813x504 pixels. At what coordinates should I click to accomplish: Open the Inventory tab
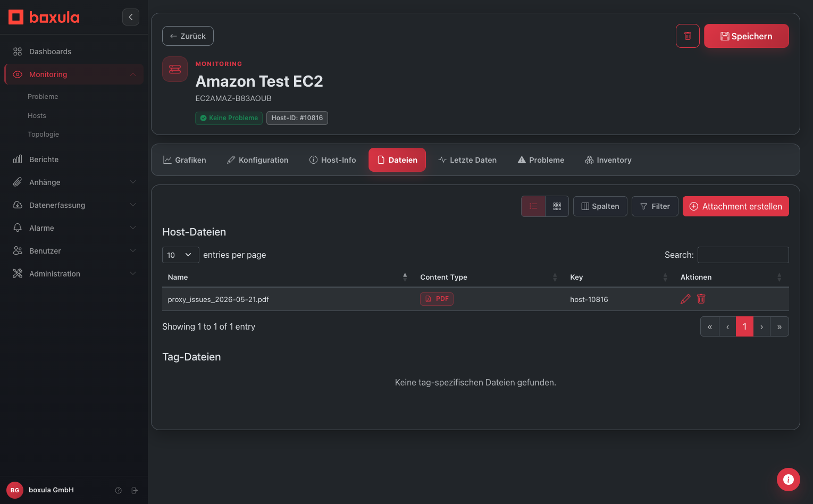[608, 160]
